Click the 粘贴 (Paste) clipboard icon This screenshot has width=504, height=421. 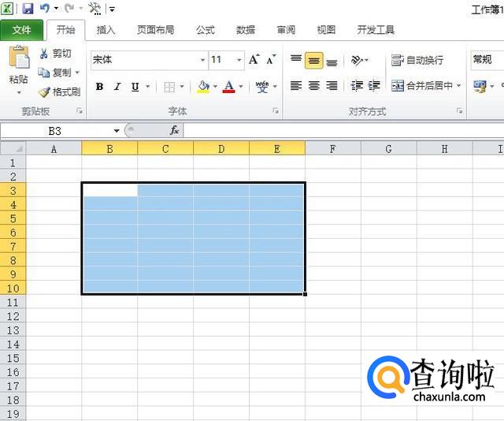[x=19, y=57]
